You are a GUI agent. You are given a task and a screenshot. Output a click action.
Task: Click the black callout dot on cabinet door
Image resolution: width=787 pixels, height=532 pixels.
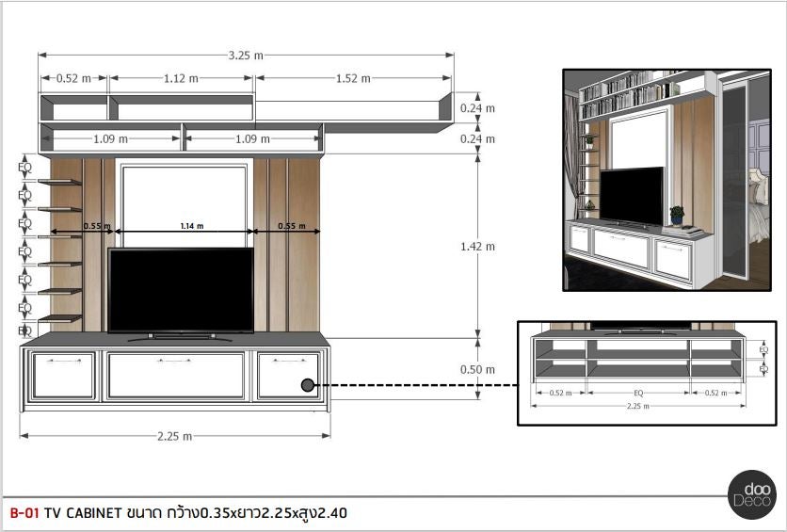pos(308,385)
